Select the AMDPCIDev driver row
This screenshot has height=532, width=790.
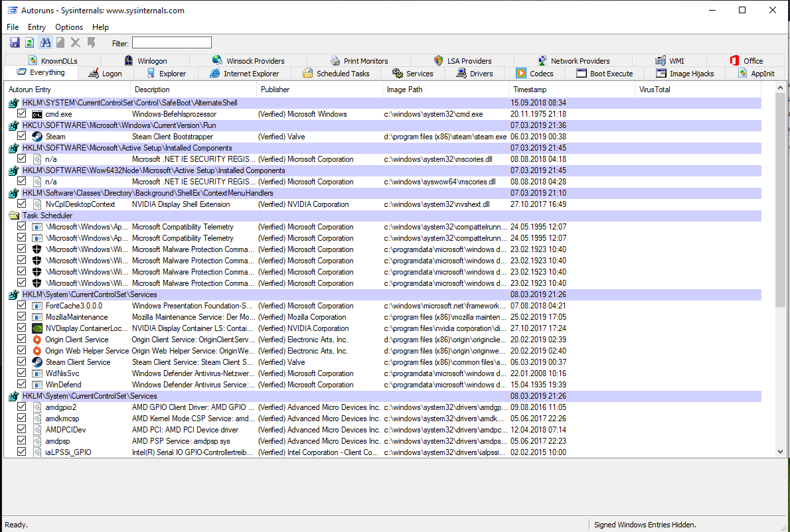pos(385,430)
